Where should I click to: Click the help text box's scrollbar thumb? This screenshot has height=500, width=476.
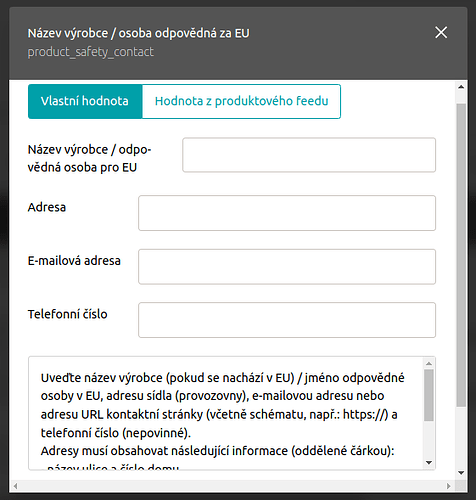pos(429,395)
